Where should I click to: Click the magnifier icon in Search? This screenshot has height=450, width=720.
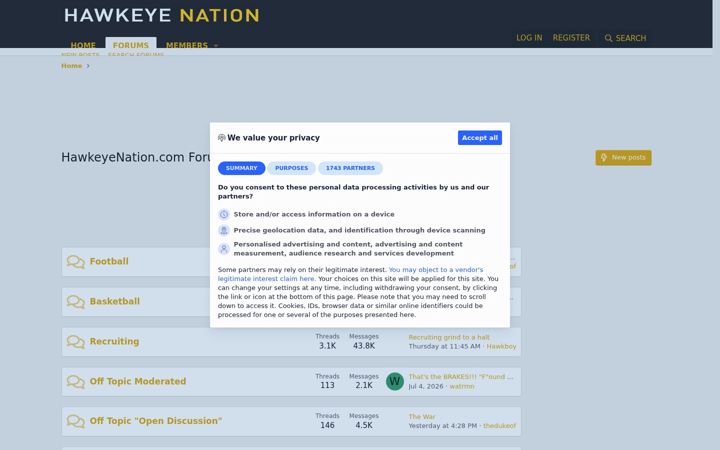(x=608, y=38)
